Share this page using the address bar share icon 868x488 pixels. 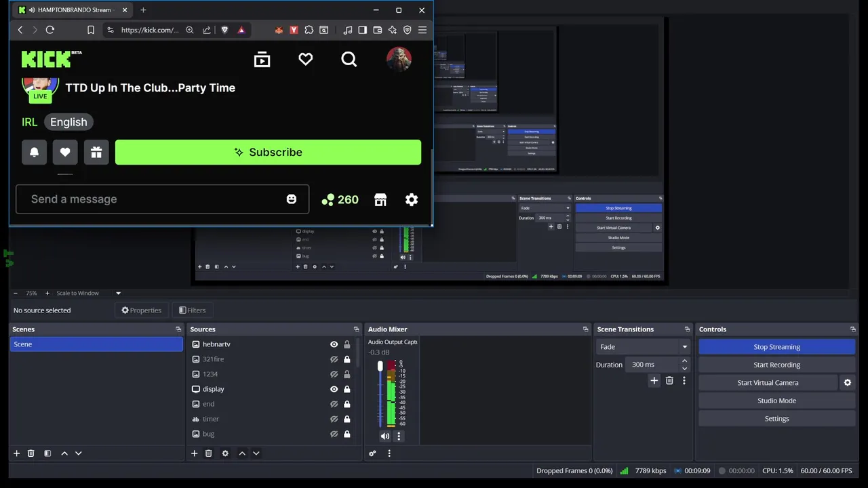point(207,30)
